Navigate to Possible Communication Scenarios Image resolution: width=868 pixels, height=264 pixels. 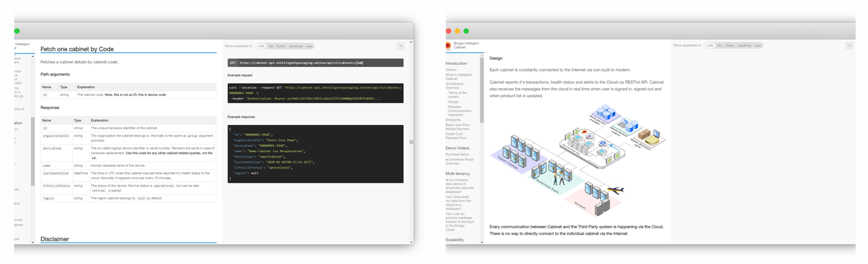coord(459,111)
